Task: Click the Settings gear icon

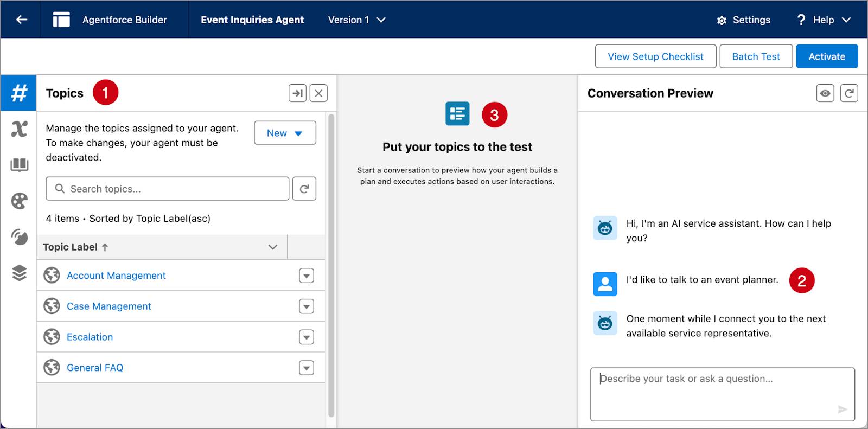Action: tap(722, 20)
